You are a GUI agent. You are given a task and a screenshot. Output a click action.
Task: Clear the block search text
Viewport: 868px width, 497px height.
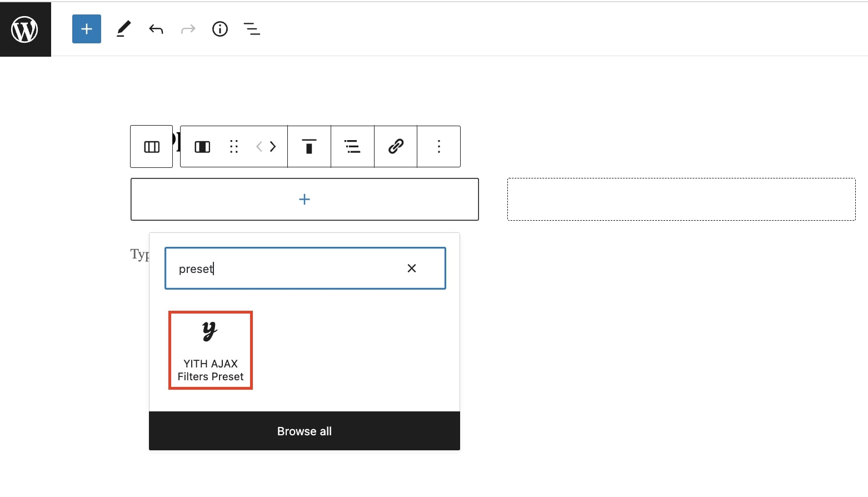412,269
